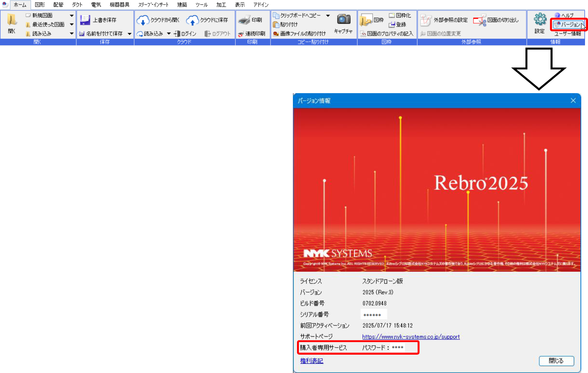Switch to the ツール tab

(x=202, y=5)
